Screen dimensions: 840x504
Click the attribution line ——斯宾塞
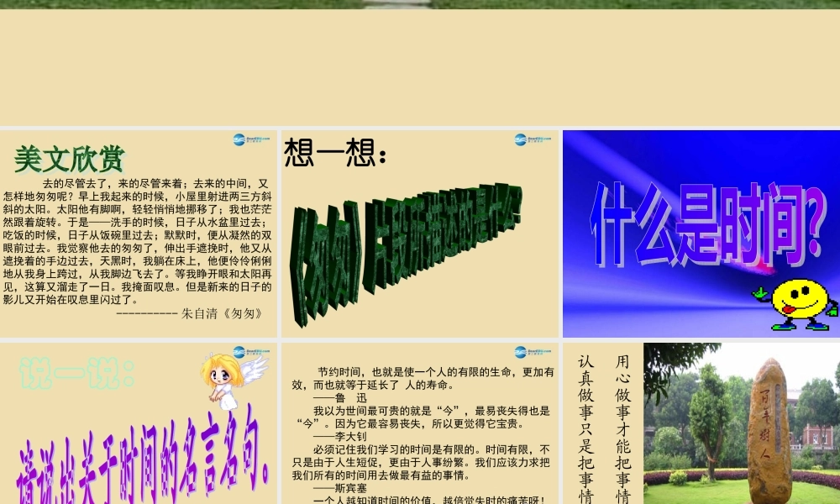340,488
